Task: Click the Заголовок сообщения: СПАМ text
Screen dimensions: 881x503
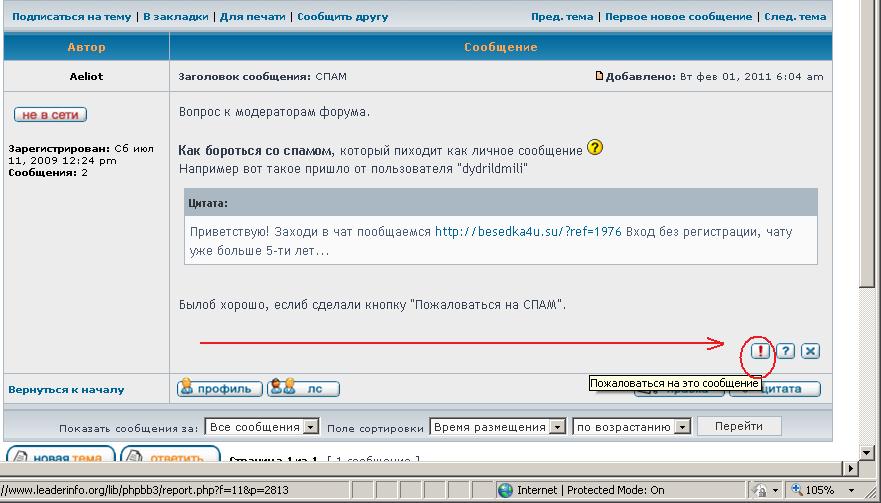Action: (x=262, y=76)
